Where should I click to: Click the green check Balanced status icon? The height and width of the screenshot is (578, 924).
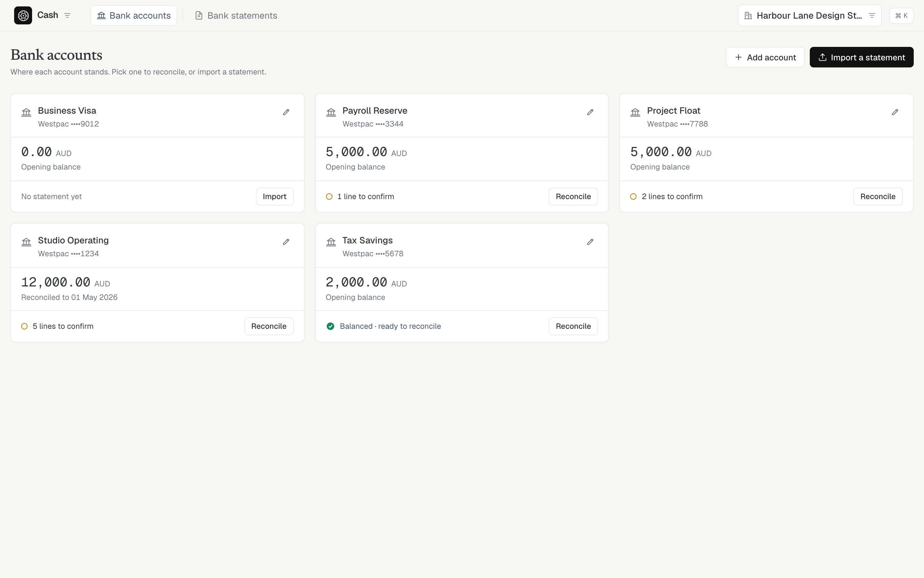tap(331, 326)
